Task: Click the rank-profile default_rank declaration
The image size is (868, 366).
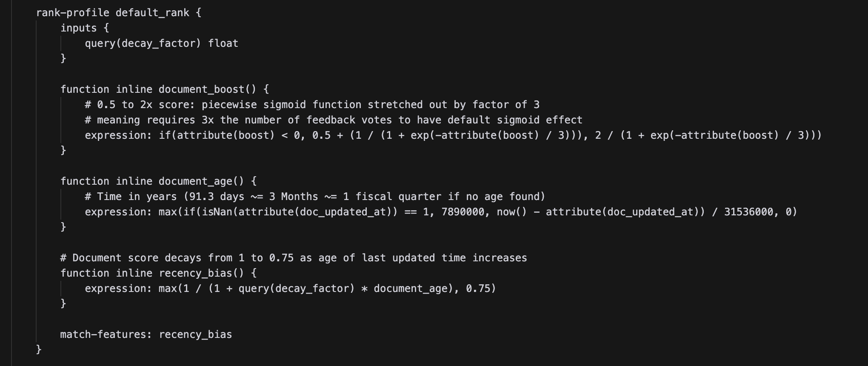Action: tap(119, 13)
